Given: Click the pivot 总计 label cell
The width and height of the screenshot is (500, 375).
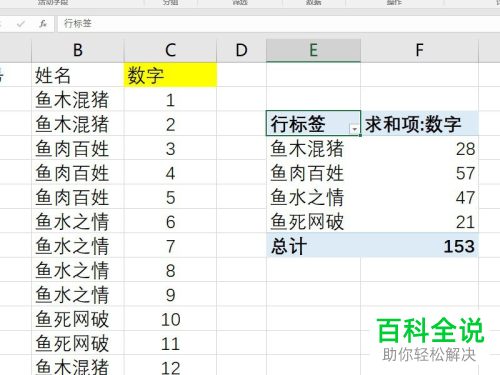Looking at the screenshot, I should (x=313, y=245).
